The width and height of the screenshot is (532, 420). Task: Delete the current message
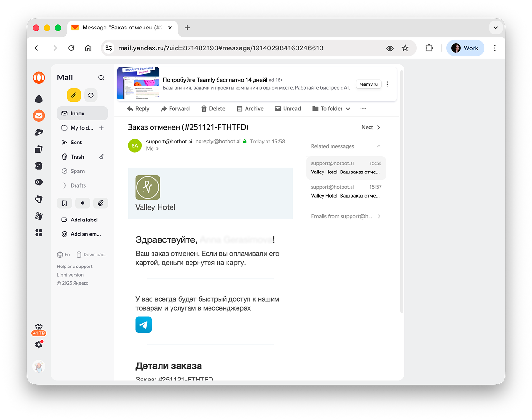click(x=213, y=108)
